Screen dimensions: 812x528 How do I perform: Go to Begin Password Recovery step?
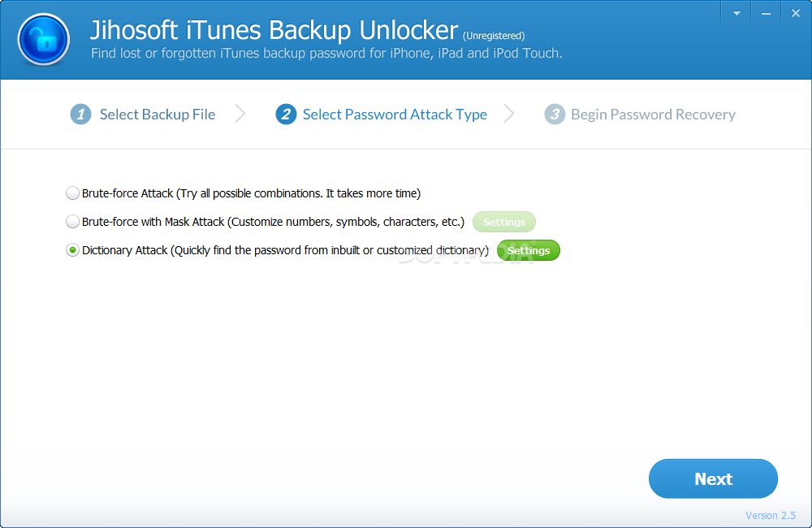coord(653,114)
